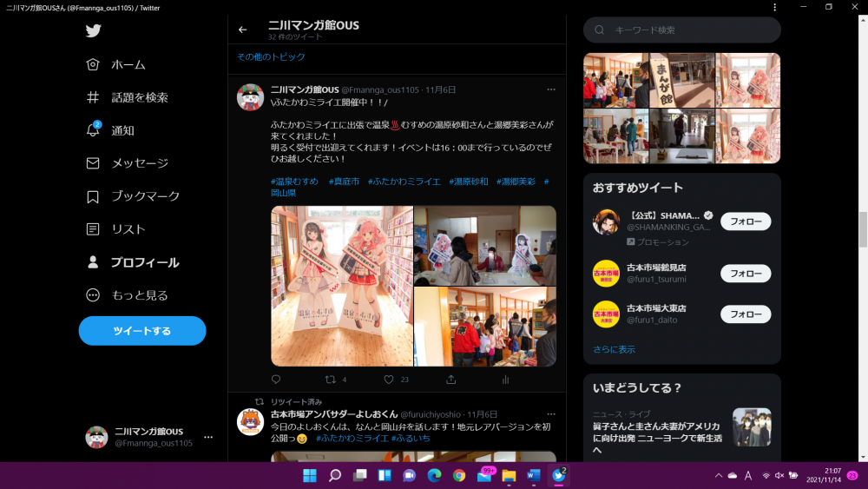Open Windows Start menu

pos(310,475)
